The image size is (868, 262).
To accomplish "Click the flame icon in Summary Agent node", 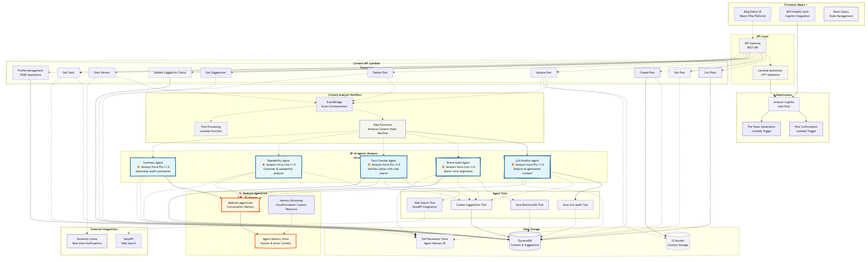I will pyautogui.click(x=139, y=167).
